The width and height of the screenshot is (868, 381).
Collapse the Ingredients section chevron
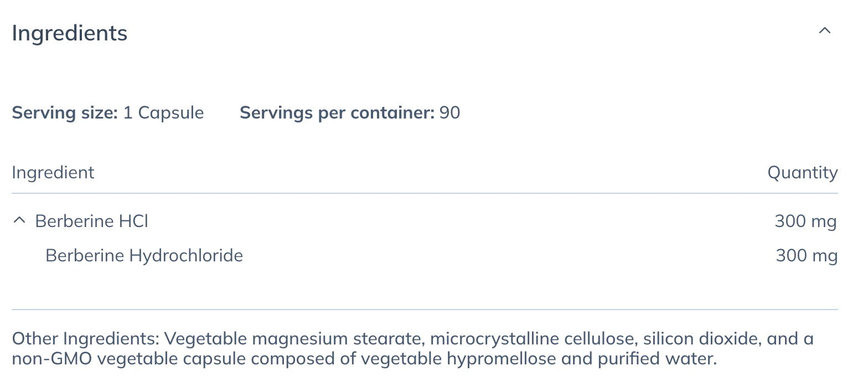coord(824,31)
